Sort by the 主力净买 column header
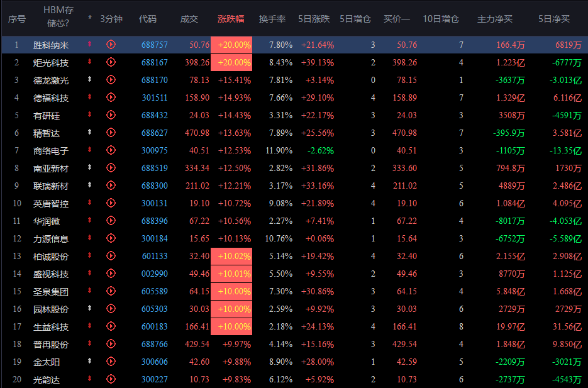The height and width of the screenshot is (388, 588). pos(495,19)
